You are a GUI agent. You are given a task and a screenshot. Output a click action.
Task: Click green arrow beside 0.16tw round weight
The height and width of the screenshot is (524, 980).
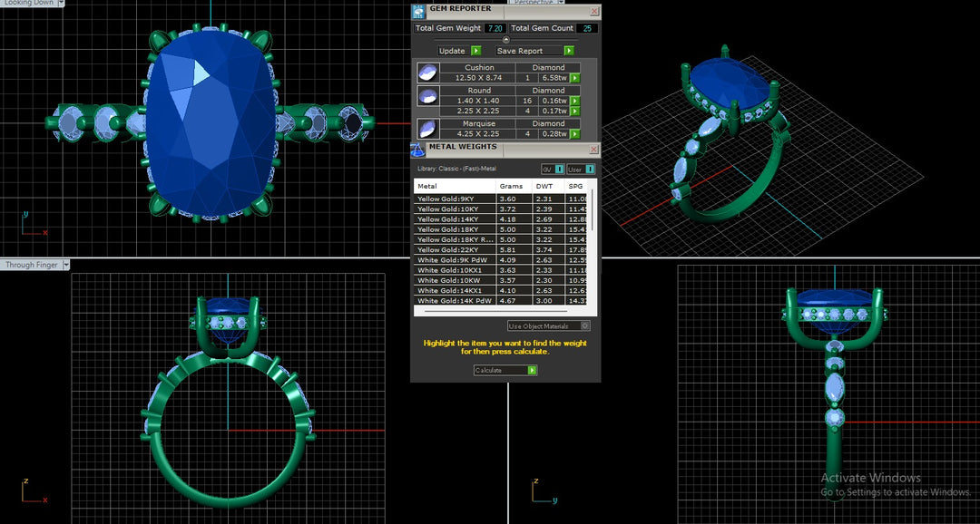click(574, 101)
